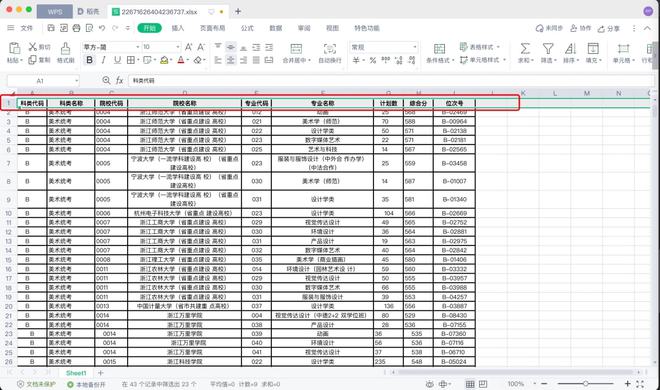Click the Conditional Formatting icon
Viewport: 660px width, 390px height.
click(439, 48)
